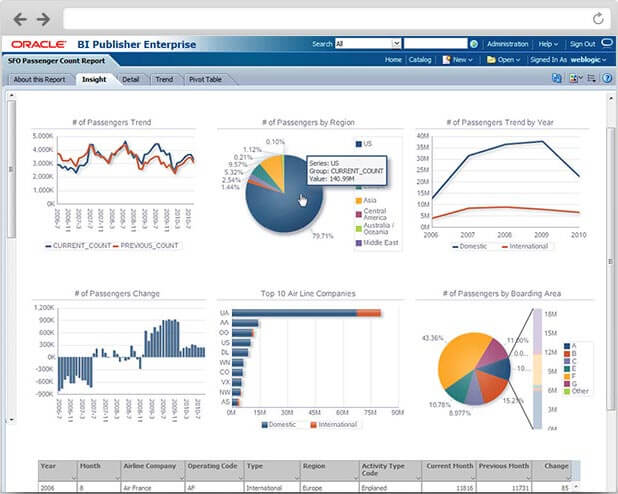Open the report Parameters icon
The width and height of the screenshot is (618, 494).
coord(557,78)
